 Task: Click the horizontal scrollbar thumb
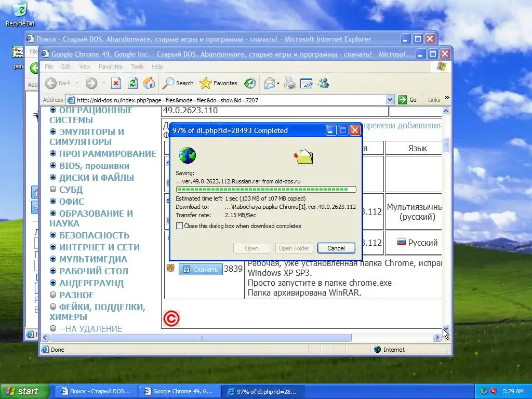(201, 338)
